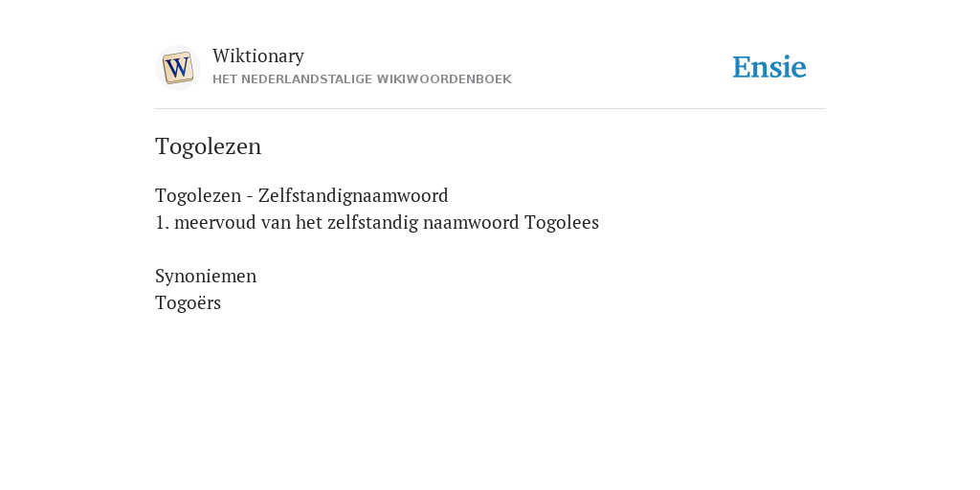Open the synonym Togoërs

[x=189, y=303]
